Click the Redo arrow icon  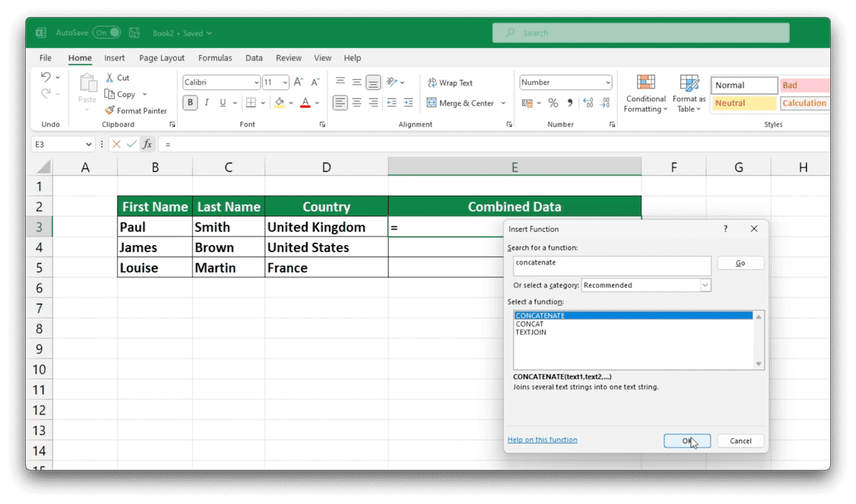coord(46,93)
